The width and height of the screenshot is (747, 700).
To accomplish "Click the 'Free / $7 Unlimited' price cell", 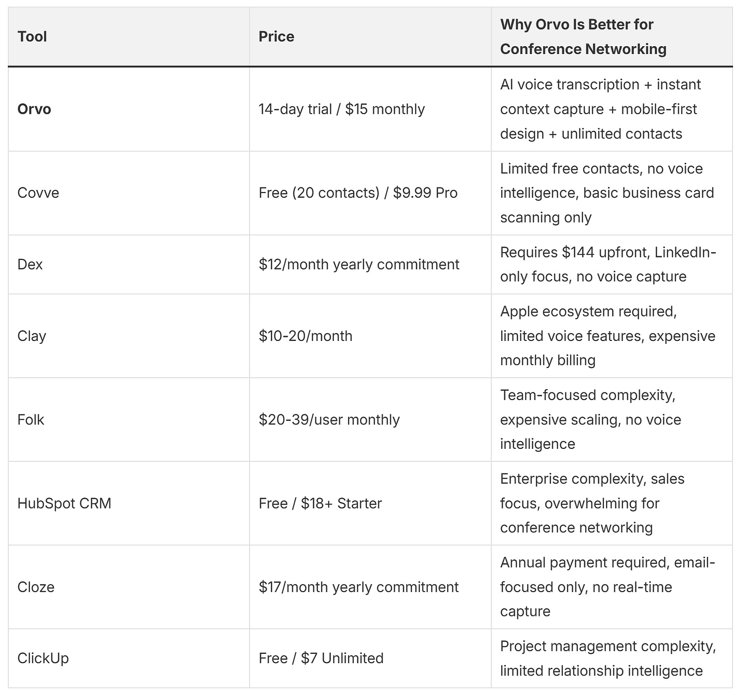I will pyautogui.click(x=370, y=658).
